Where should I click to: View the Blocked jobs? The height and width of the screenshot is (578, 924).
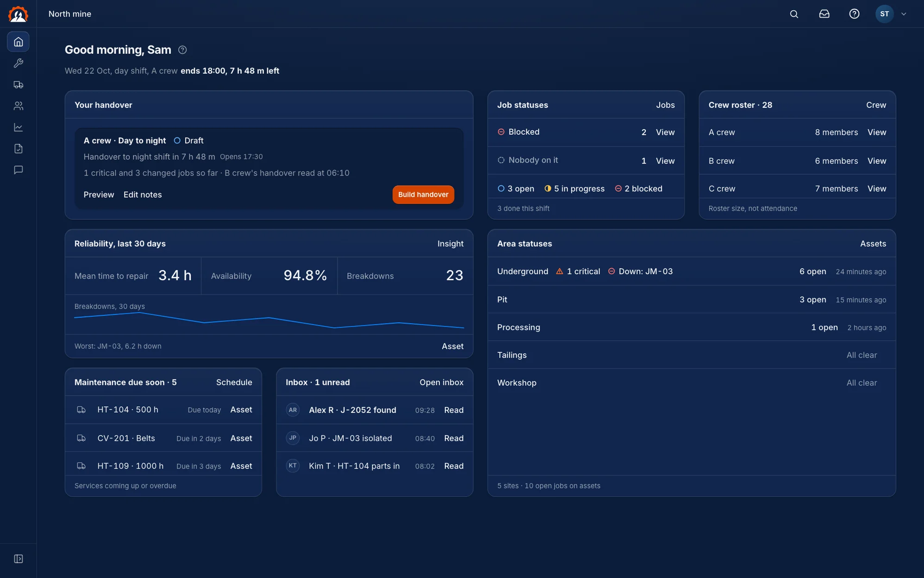pyautogui.click(x=665, y=132)
